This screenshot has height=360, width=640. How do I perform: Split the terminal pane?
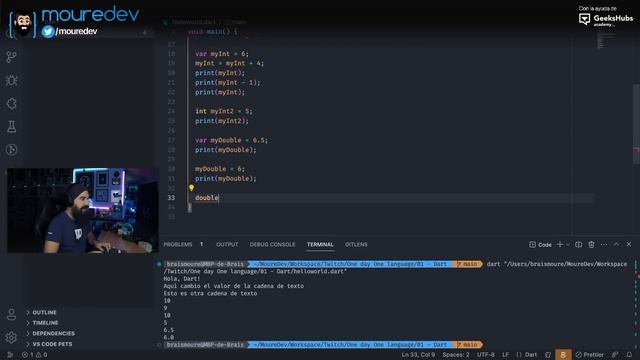(578, 244)
